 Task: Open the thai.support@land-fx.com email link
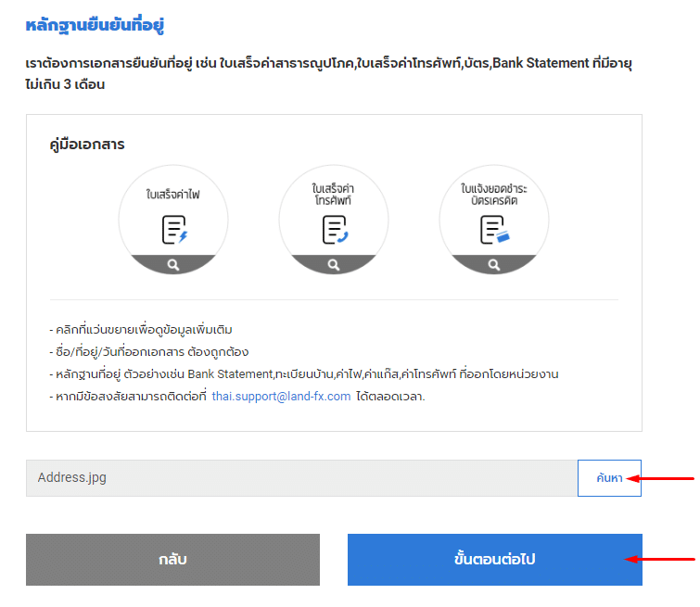(281, 396)
